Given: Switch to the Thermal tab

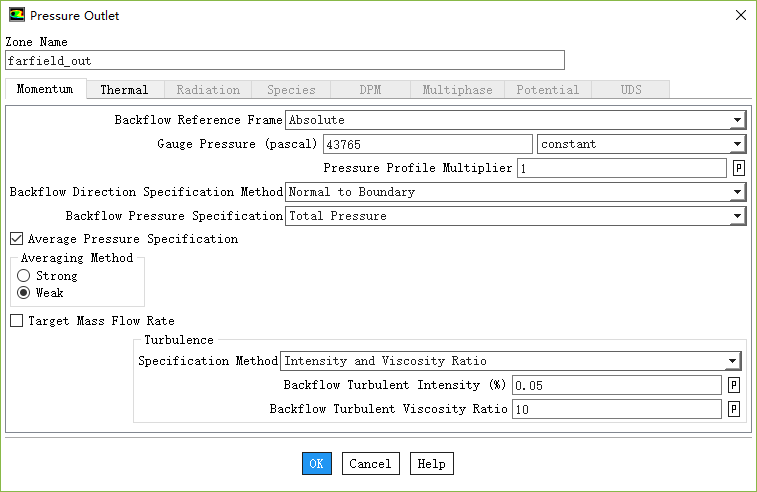Looking at the screenshot, I should point(124,90).
